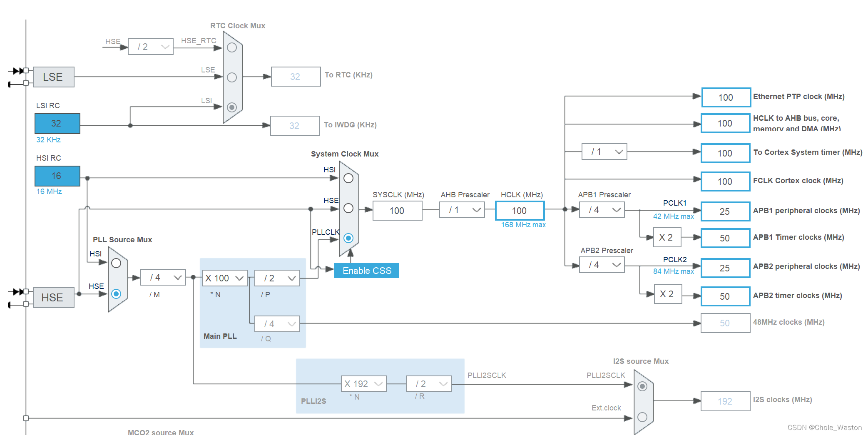The height and width of the screenshot is (435, 868).
Task: Click the HSI RC 16 value box
Action: tap(57, 176)
